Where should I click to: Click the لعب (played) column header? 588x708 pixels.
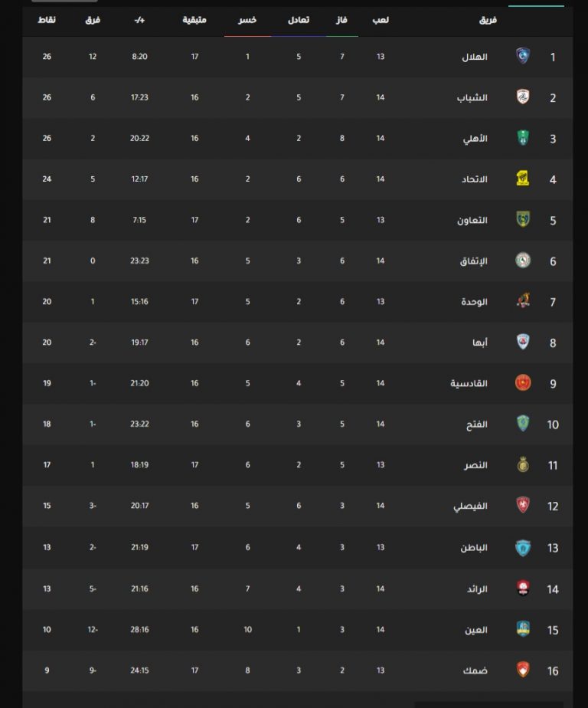[x=381, y=20]
